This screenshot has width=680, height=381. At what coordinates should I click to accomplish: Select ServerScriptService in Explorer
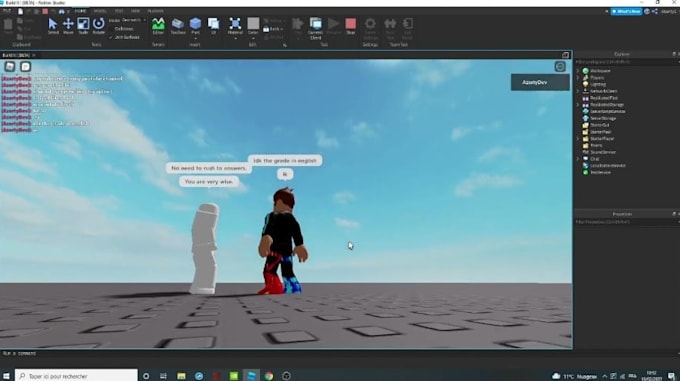pyautogui.click(x=607, y=111)
